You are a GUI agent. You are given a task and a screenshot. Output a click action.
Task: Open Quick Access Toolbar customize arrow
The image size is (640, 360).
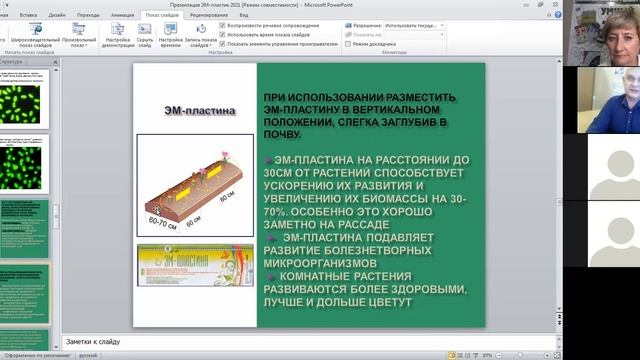pyautogui.click(x=7, y=4)
